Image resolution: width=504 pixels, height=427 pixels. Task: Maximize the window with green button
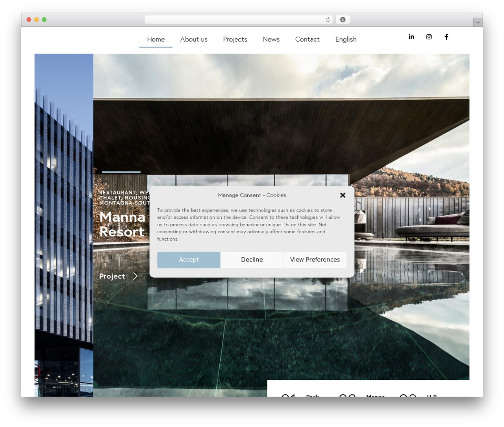tap(44, 20)
